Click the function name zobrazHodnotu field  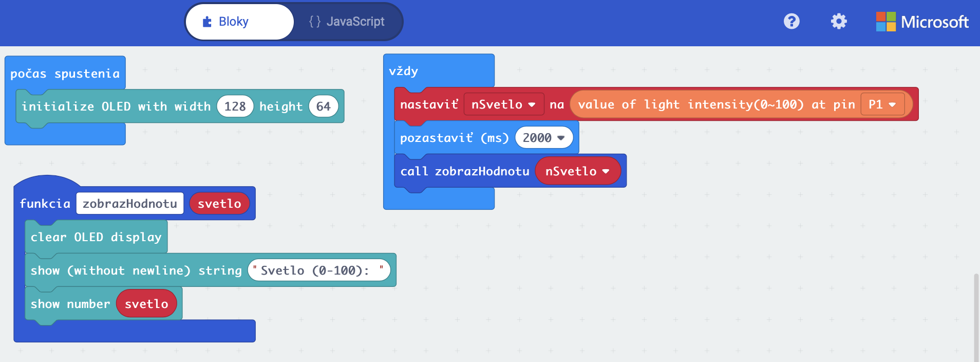point(129,204)
